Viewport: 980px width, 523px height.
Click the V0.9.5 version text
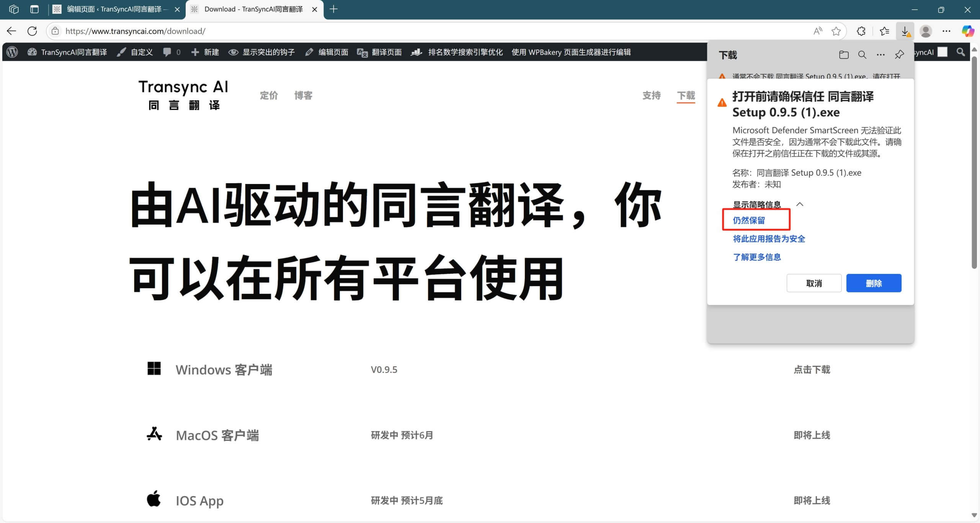[x=384, y=370]
